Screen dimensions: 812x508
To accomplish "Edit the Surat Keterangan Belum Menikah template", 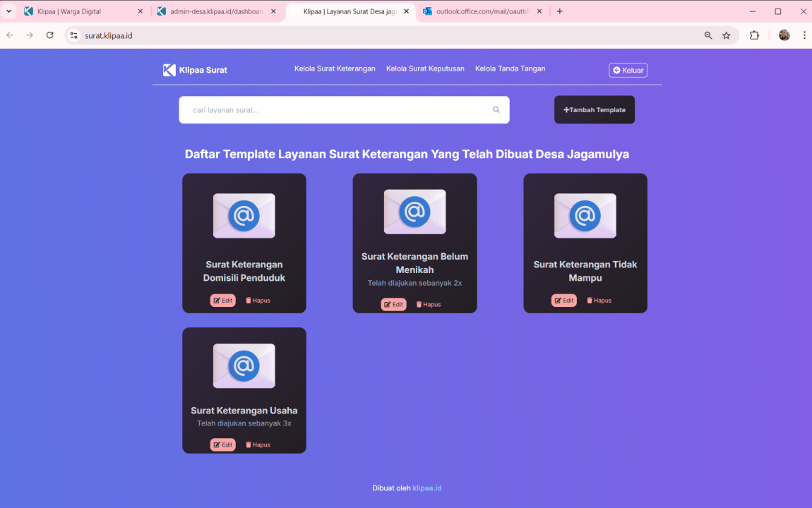I will pyautogui.click(x=393, y=305).
